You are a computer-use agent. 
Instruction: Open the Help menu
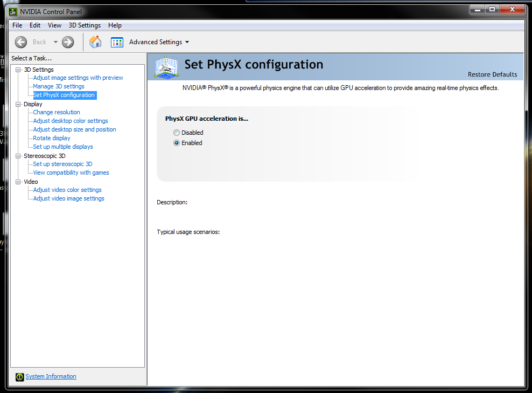tap(115, 25)
